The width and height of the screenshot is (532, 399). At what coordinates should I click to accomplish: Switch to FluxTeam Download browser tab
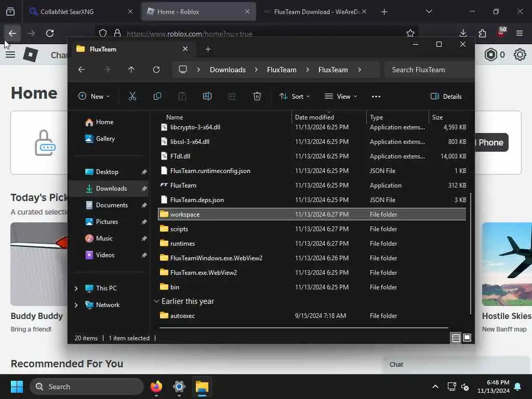(316, 11)
